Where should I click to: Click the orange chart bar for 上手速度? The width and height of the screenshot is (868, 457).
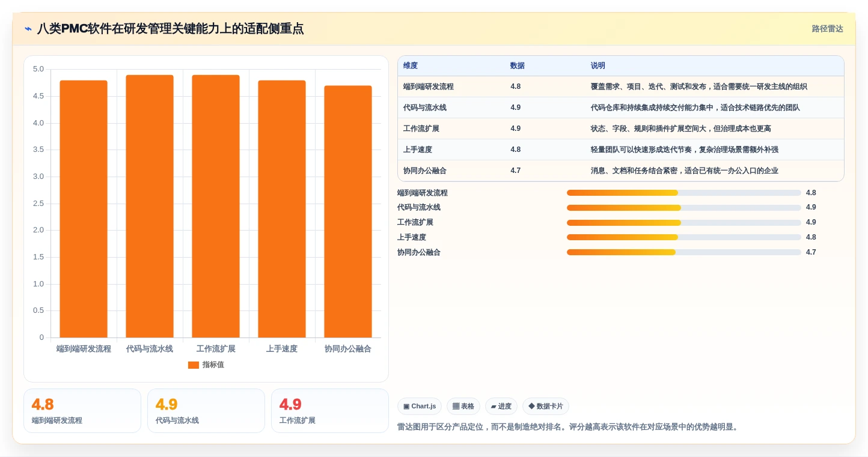tap(282, 209)
